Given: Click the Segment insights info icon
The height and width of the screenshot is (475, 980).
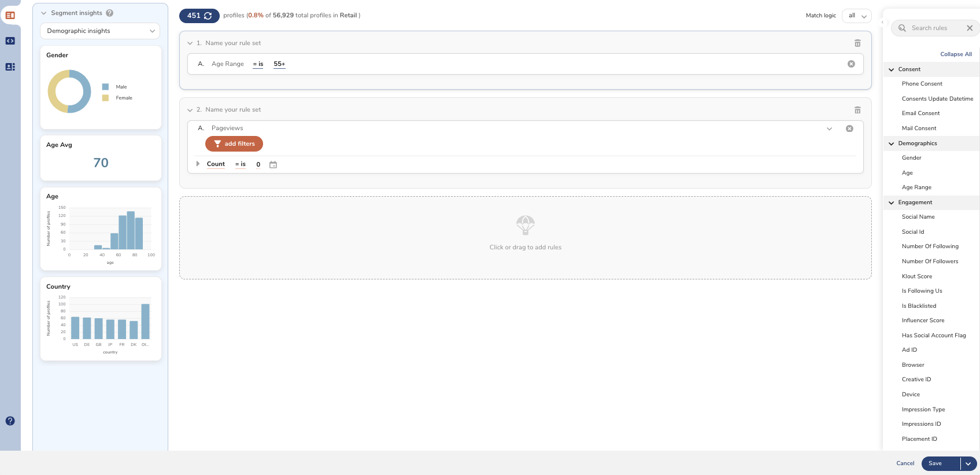Looking at the screenshot, I should tap(110, 13).
